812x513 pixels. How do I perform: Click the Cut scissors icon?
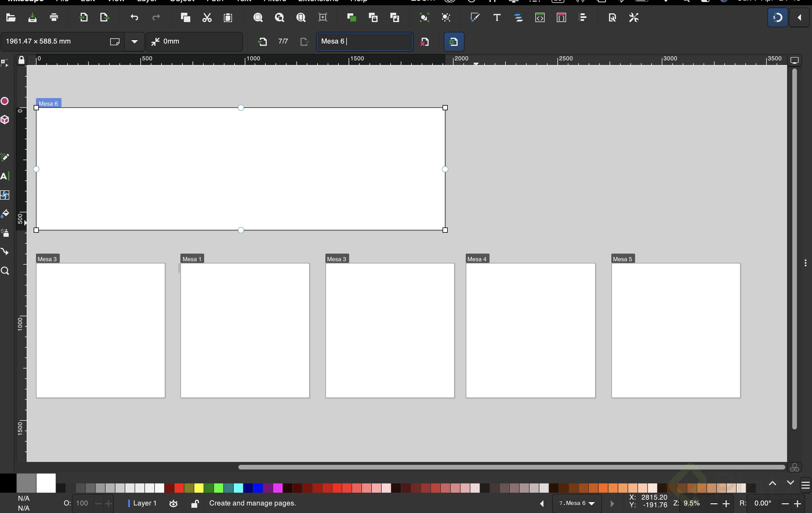point(207,17)
